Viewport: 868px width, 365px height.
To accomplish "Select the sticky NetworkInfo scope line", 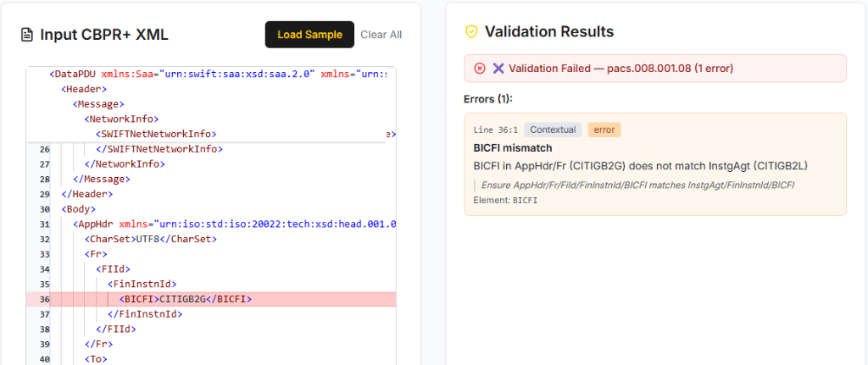I will pos(120,119).
